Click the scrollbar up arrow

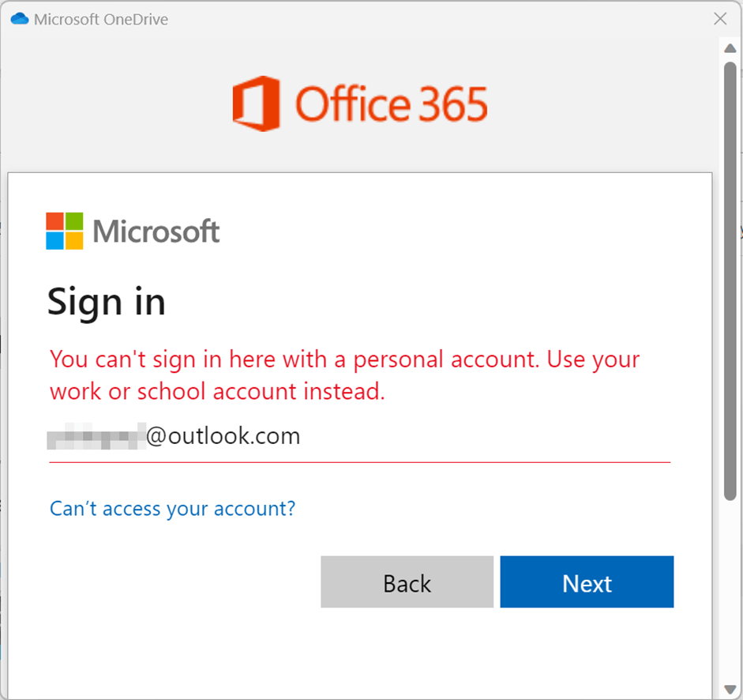730,48
